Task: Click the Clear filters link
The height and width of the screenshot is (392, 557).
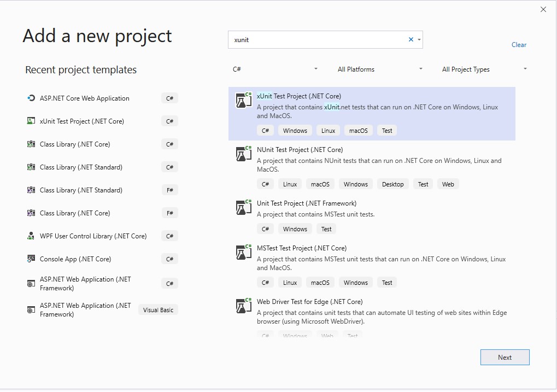Action: click(x=519, y=45)
